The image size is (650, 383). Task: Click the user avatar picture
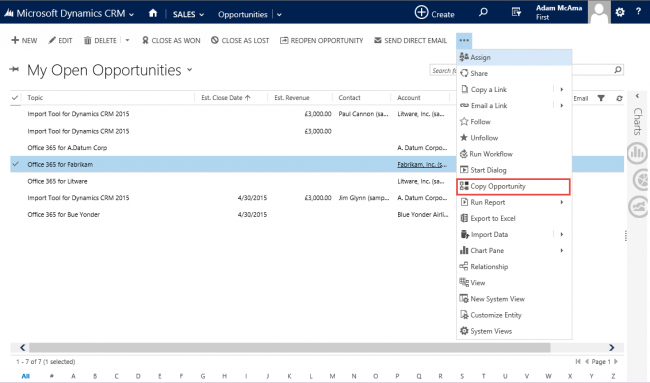pyautogui.click(x=599, y=12)
